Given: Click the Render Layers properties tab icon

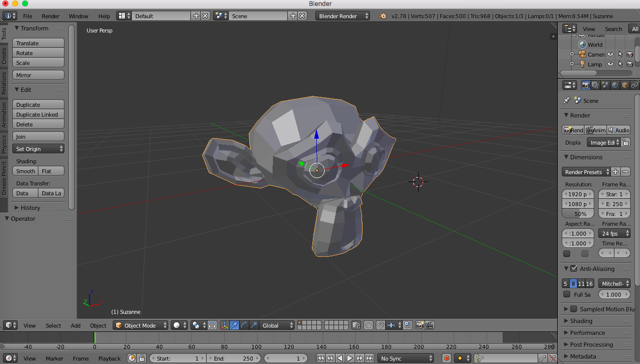Looking at the screenshot, I should click(595, 85).
